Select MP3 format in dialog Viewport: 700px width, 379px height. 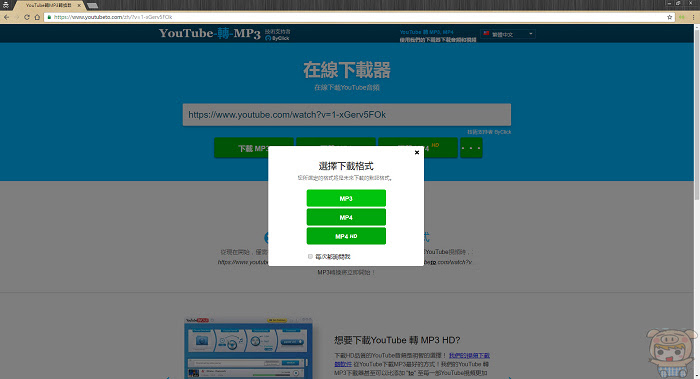click(346, 198)
